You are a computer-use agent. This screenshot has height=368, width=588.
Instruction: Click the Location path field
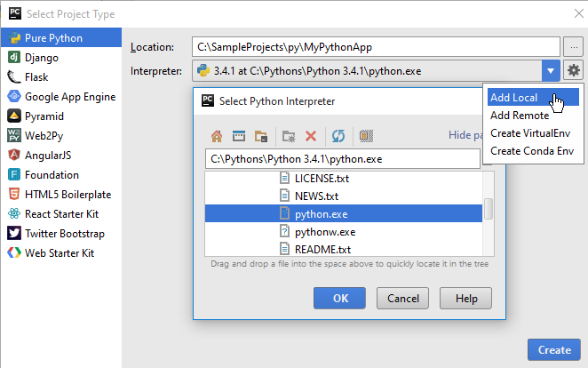point(376,47)
